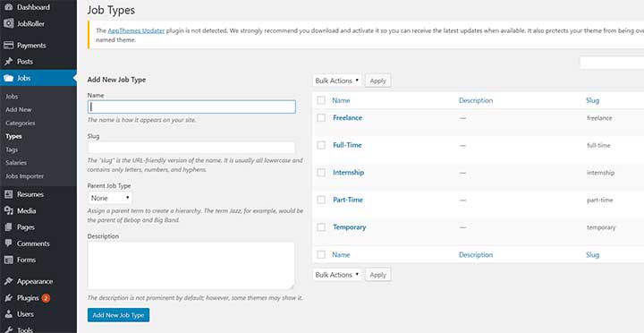Sort by Name column header
Screen dimensions: 644x333
[x=341, y=100]
